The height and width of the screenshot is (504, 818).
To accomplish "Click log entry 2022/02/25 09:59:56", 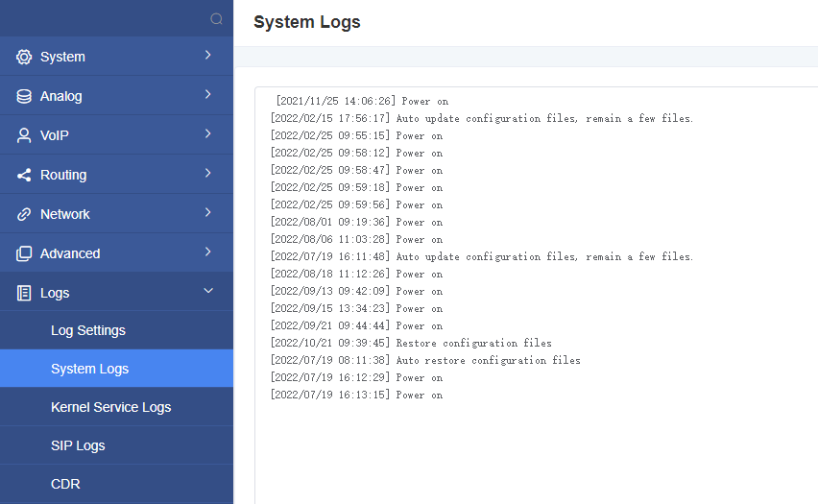I will pyautogui.click(x=356, y=204).
